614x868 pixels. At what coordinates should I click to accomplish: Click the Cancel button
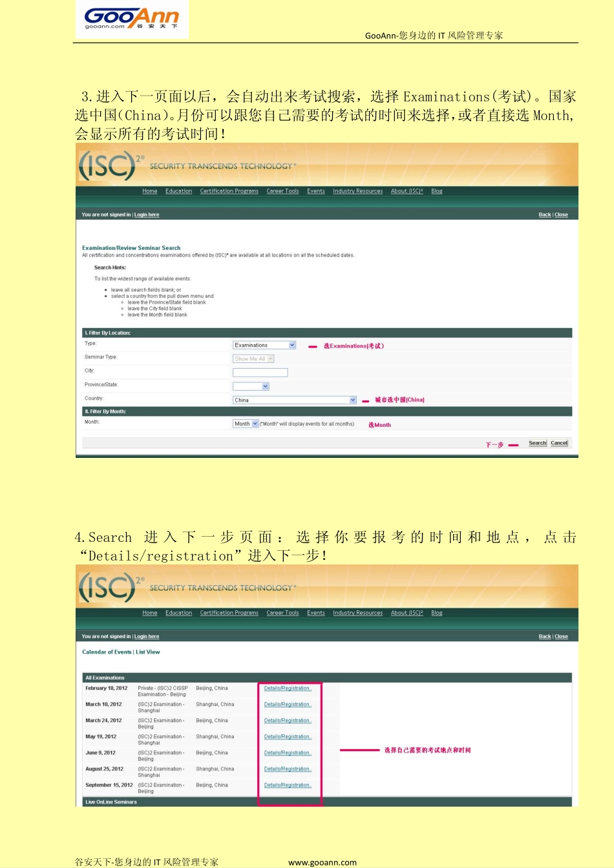click(x=558, y=443)
